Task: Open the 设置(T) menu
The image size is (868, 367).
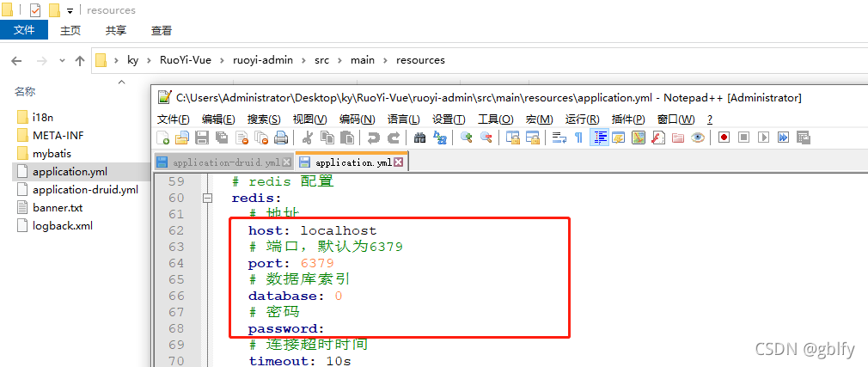Action: [449, 119]
